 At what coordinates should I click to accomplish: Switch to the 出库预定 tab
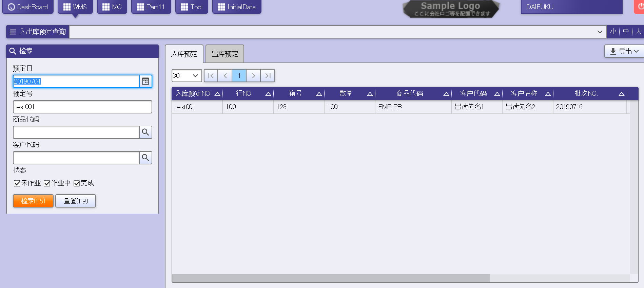(225, 54)
